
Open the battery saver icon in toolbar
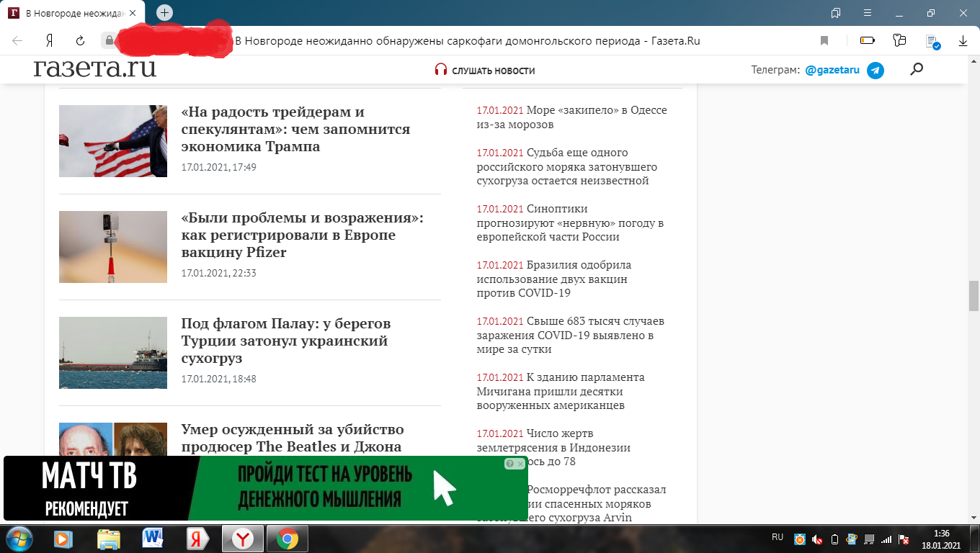868,41
